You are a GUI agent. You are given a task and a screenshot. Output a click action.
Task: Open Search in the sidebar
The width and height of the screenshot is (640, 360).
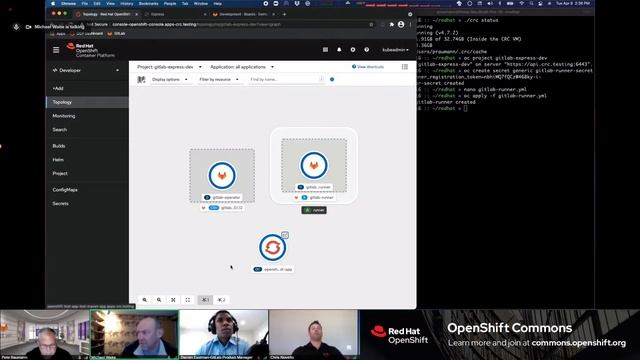tap(87, 130)
